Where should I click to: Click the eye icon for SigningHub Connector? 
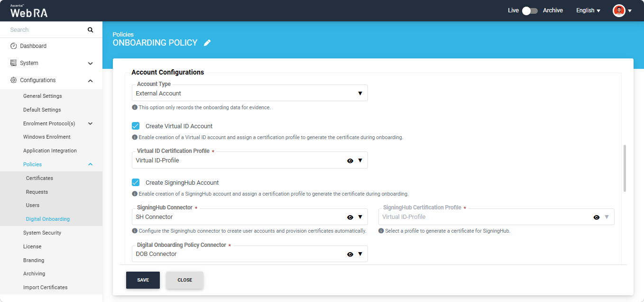coord(350,217)
